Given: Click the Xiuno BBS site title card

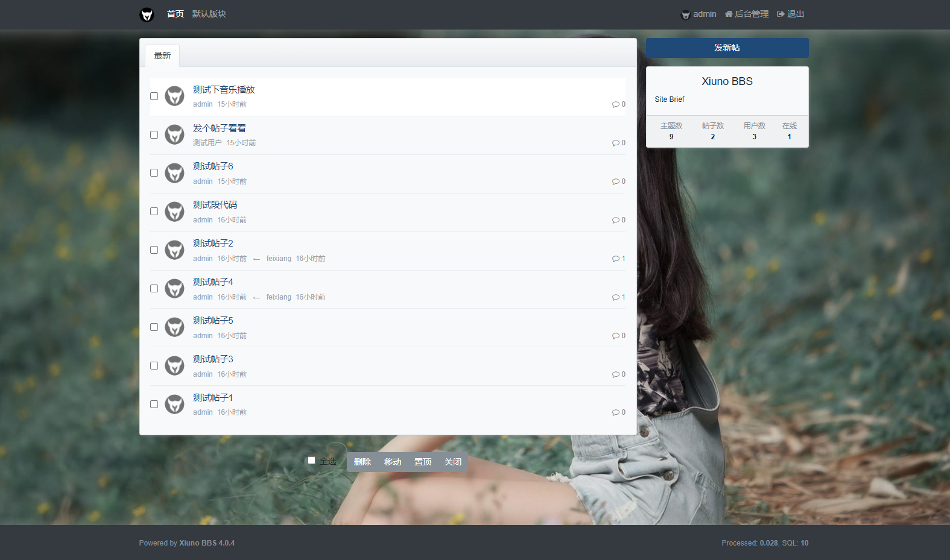Looking at the screenshot, I should [727, 81].
